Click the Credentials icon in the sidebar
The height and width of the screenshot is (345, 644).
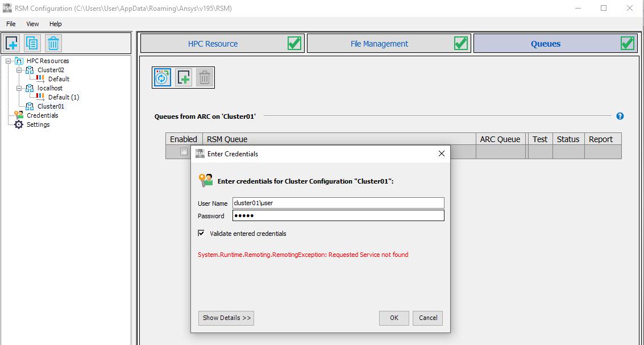coord(18,115)
